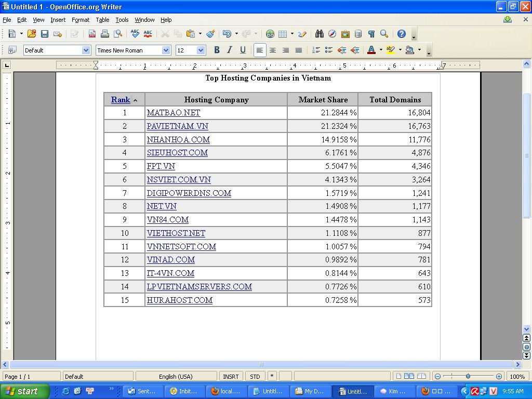
Task: Open the Gallery
Action: [x=345, y=34]
